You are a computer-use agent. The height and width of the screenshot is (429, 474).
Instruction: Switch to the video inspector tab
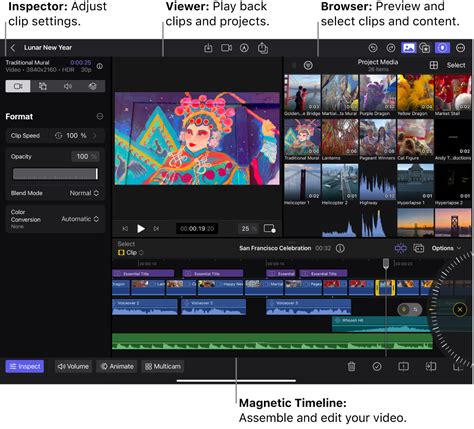pos(18,86)
